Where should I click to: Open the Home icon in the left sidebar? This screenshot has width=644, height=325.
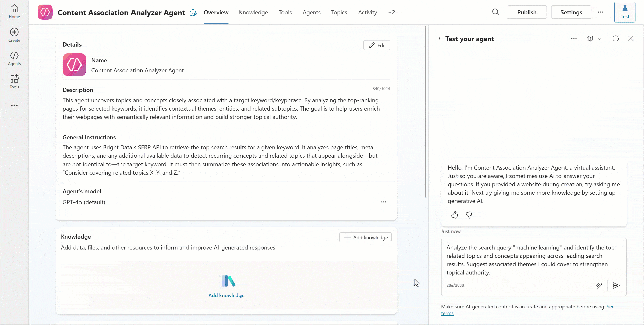[x=14, y=11]
